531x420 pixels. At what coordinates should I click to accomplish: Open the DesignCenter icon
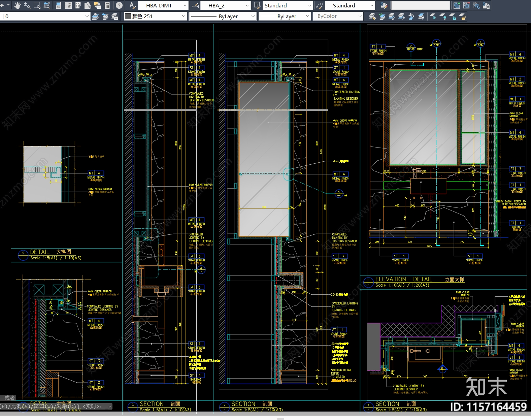click(68, 5)
